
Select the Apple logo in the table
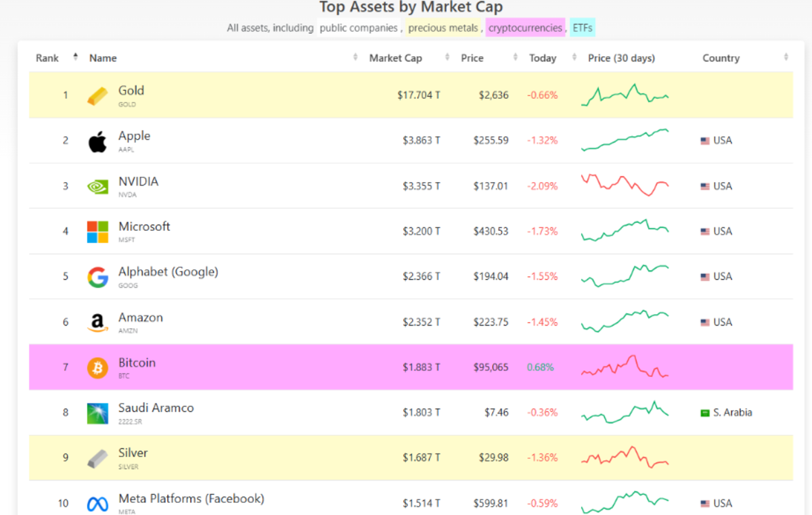(97, 140)
